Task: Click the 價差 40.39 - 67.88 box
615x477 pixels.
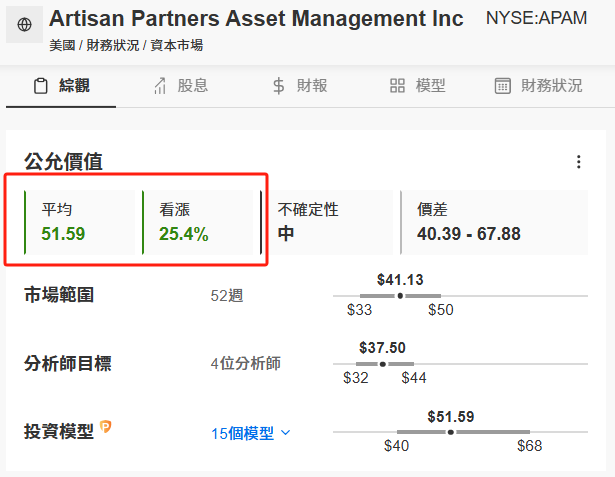Action: [x=494, y=222]
